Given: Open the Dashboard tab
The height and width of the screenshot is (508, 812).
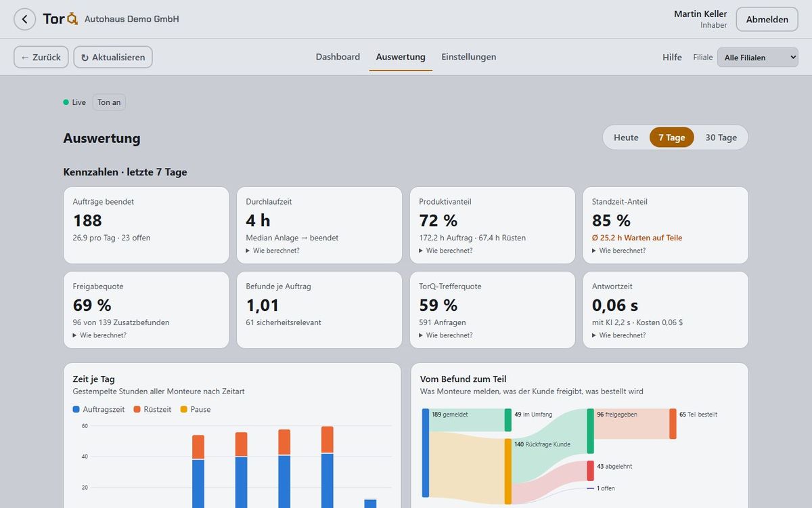Looking at the screenshot, I should [x=338, y=57].
